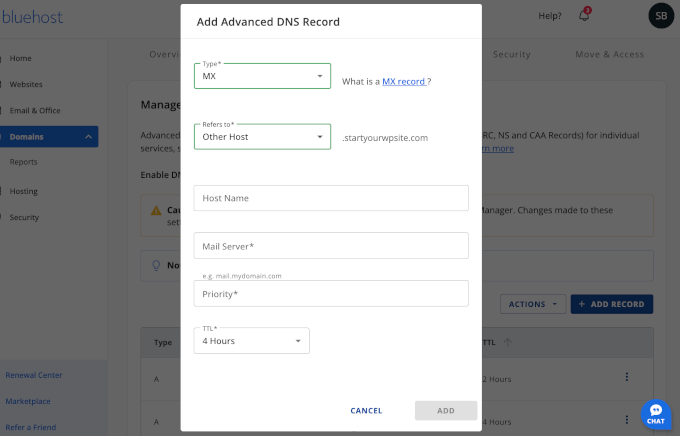
Task: Click the Priority input field
Action: pyautogui.click(x=331, y=294)
